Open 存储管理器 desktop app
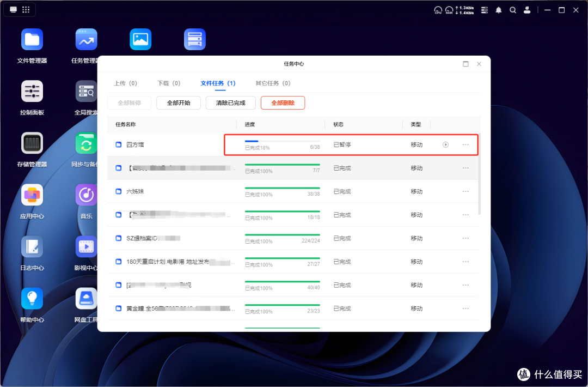Screen dimensions: 588x387 pyautogui.click(x=32, y=143)
